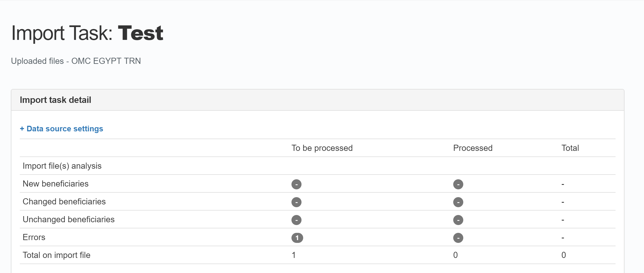Select the 'Changed beneficiaries' row label
644x273 pixels.
click(x=64, y=202)
